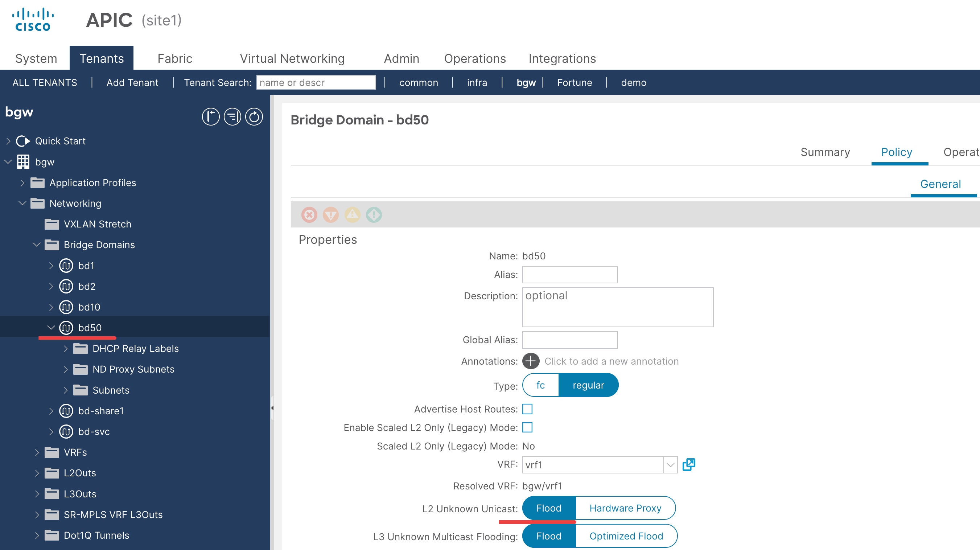Screen dimensions: 980x550
Task: Collapse the navigation pane splitter handle
Action: (272, 408)
